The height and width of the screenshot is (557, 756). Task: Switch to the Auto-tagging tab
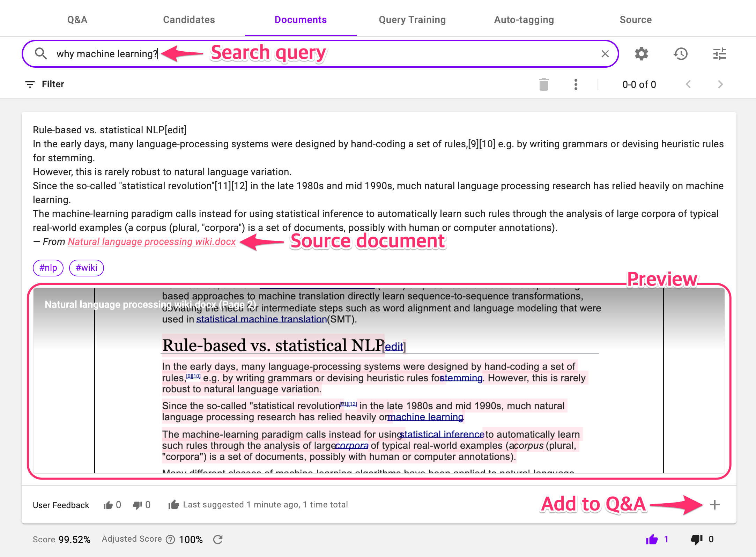tap(524, 20)
